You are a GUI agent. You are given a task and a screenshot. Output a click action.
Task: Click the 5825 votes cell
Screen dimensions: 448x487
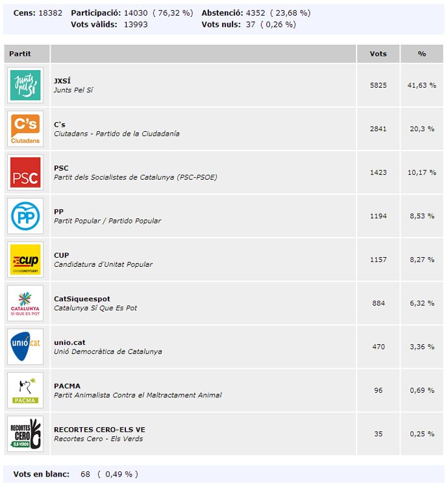(x=378, y=85)
